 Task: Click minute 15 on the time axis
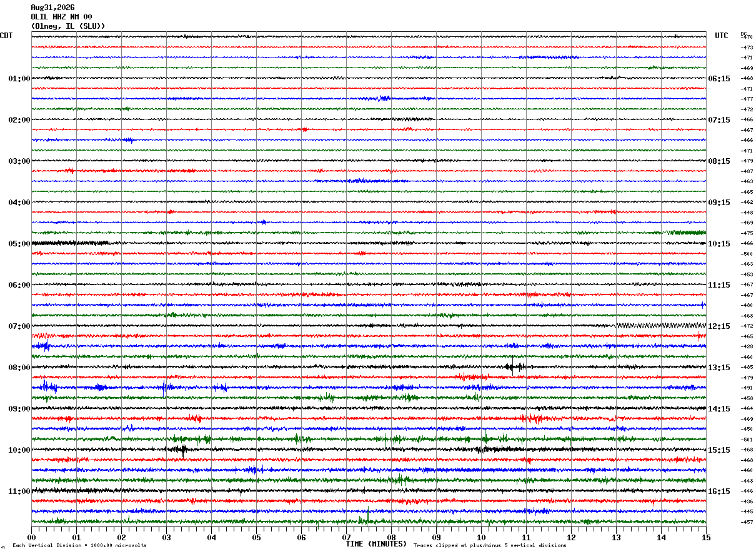tap(705, 537)
